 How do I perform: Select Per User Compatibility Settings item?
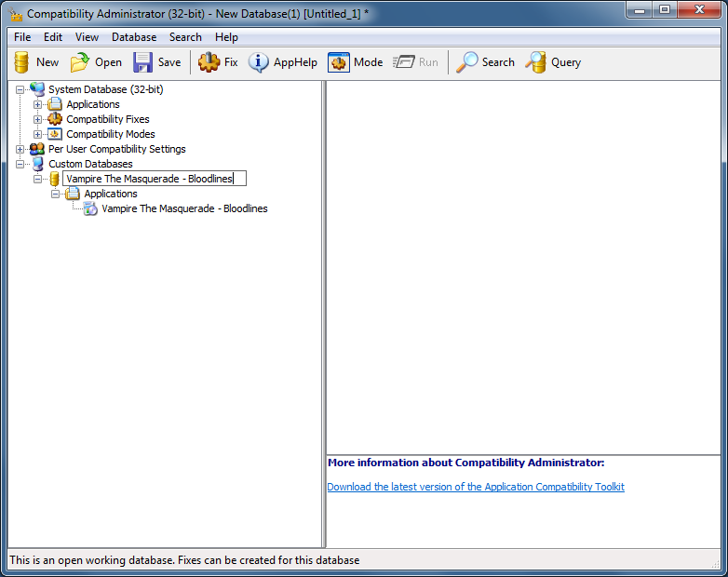[x=117, y=149]
